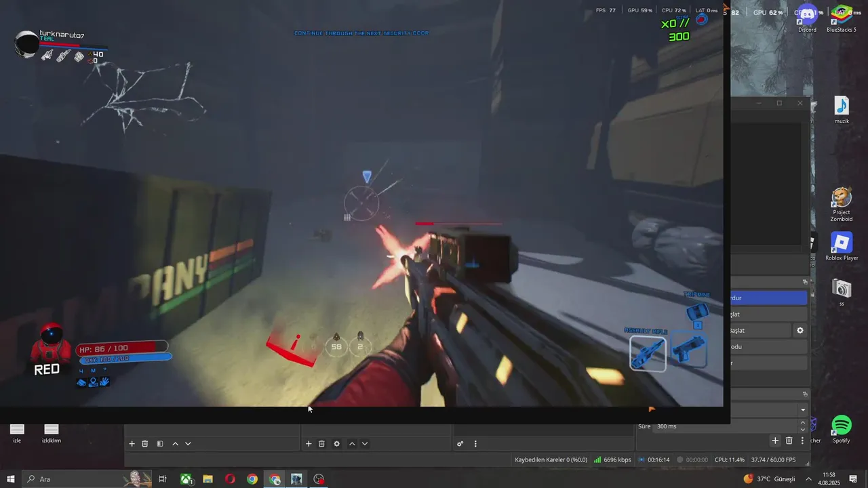868x488 pixels.
Task: Click the 6696 kbps bitrate indicator
Action: 612,460
